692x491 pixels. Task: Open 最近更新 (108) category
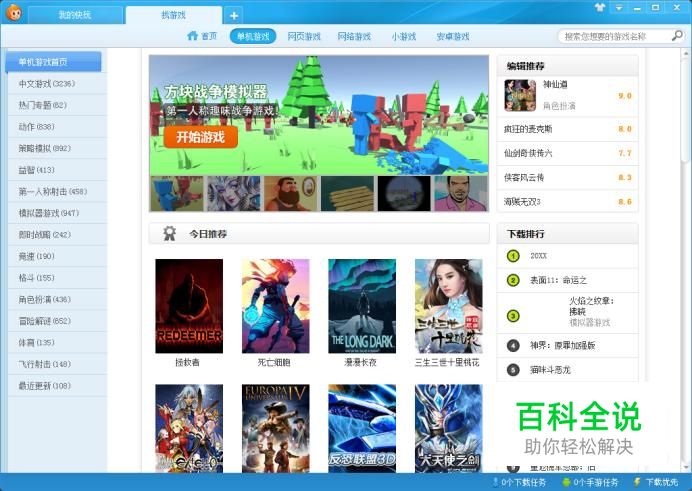click(57, 386)
